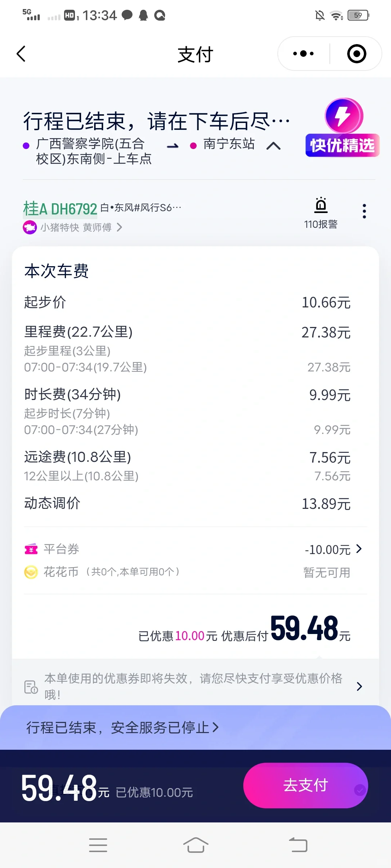Tap license plate 桂A DH6792
This screenshot has height=868, width=391.
[60, 209]
